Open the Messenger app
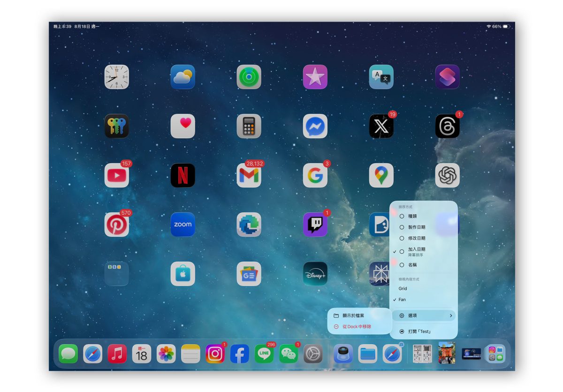The image size is (563, 392). click(x=315, y=126)
